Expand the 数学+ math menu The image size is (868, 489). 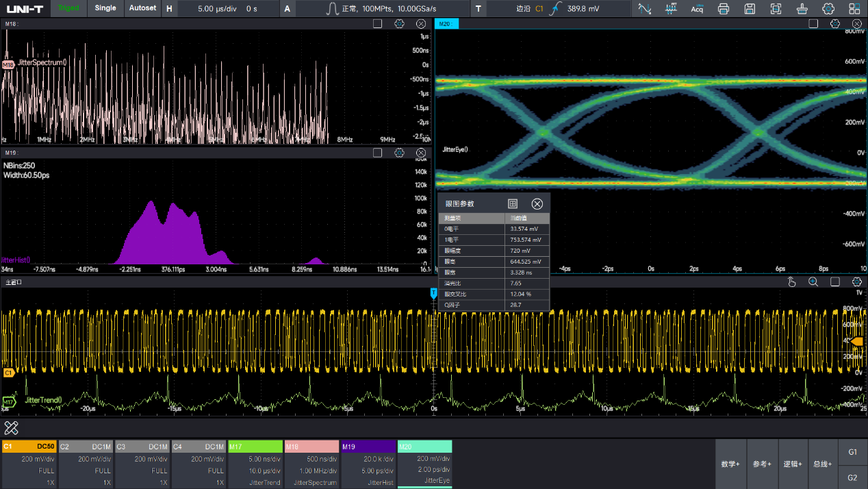point(730,464)
